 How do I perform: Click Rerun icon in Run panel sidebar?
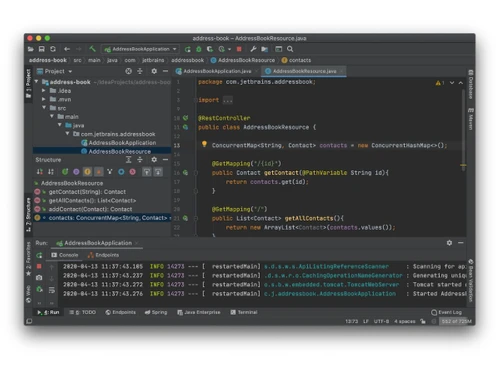(39, 255)
